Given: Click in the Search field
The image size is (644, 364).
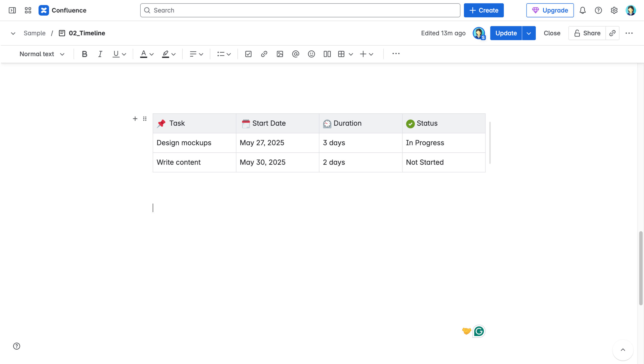Looking at the screenshot, I should 300,10.
